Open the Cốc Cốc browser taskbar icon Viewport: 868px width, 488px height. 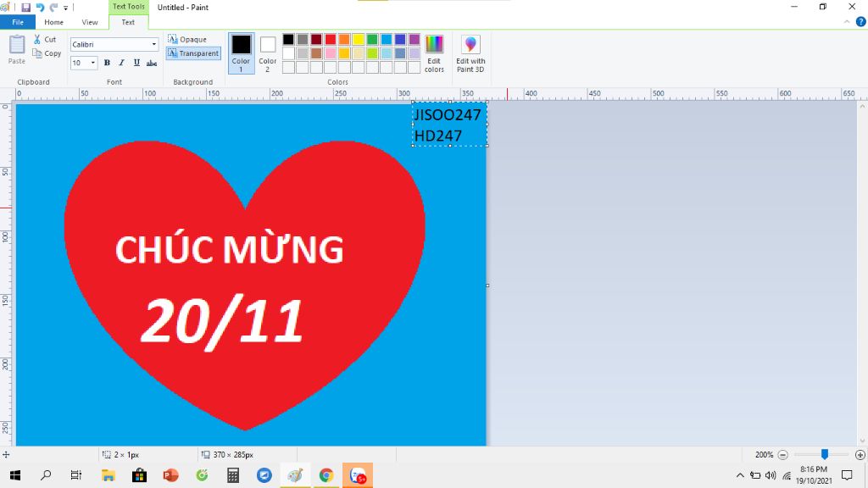click(202, 475)
